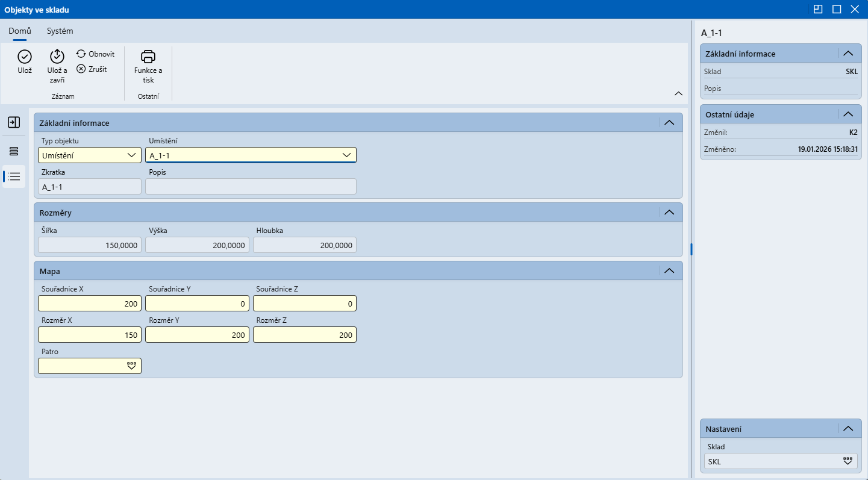Click the Šířka field with 150,0000
Image resolution: width=868 pixels, height=480 pixels.
click(x=90, y=245)
